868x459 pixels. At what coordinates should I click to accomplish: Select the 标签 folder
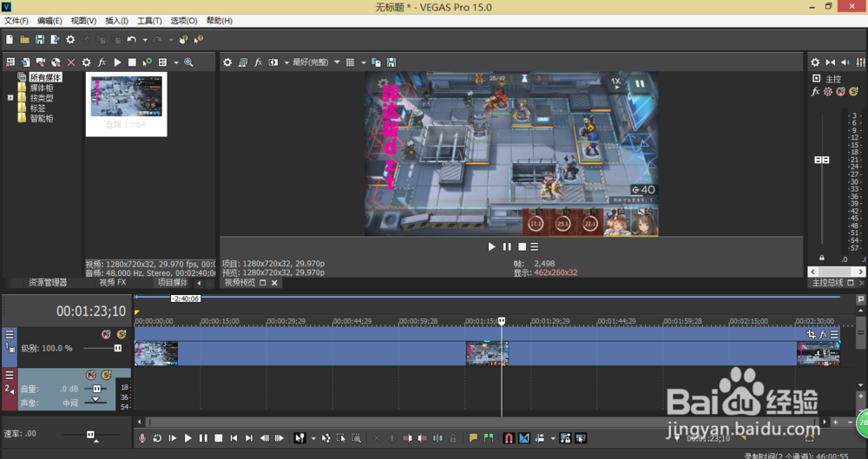(x=37, y=108)
